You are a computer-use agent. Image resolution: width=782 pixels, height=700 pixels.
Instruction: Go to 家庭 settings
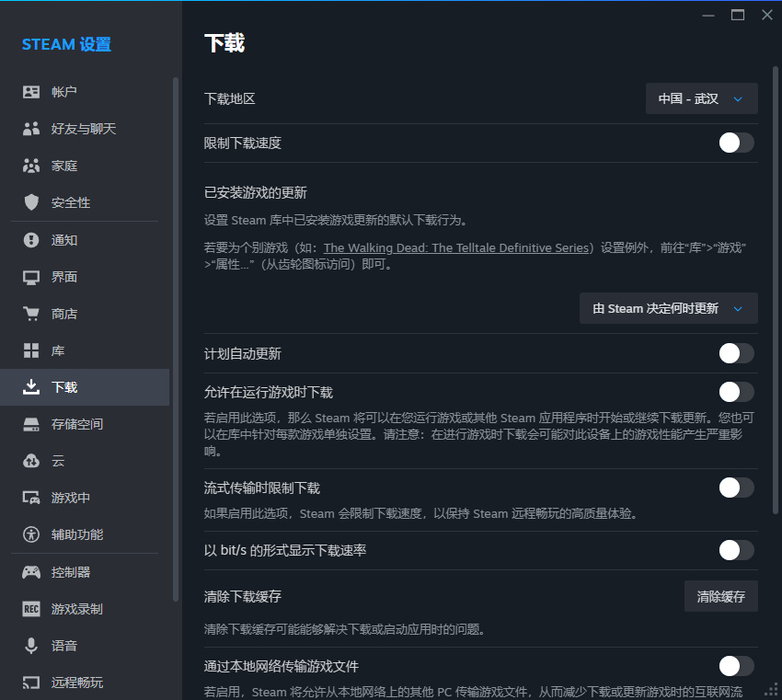pos(85,166)
